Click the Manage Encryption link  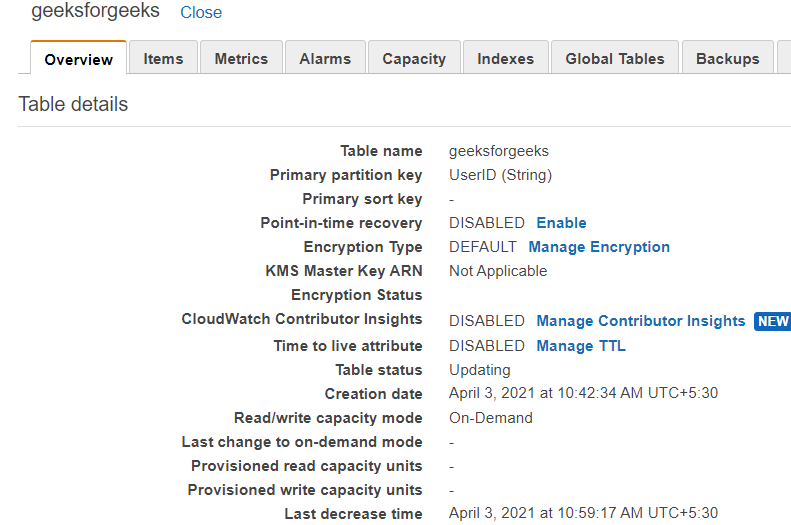coord(599,247)
